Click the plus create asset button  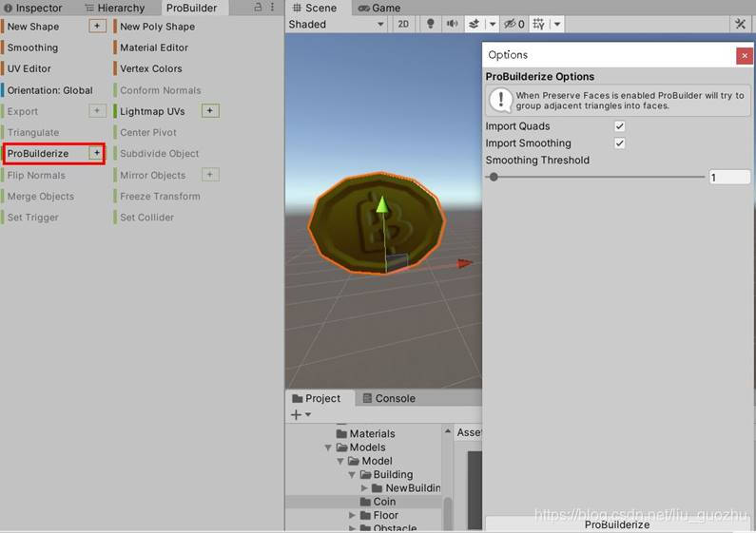click(296, 414)
